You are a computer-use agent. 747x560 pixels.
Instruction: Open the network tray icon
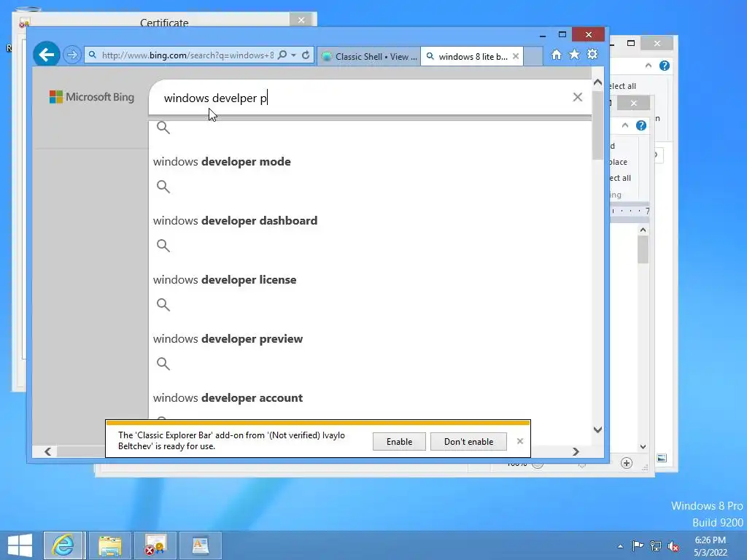656,545
